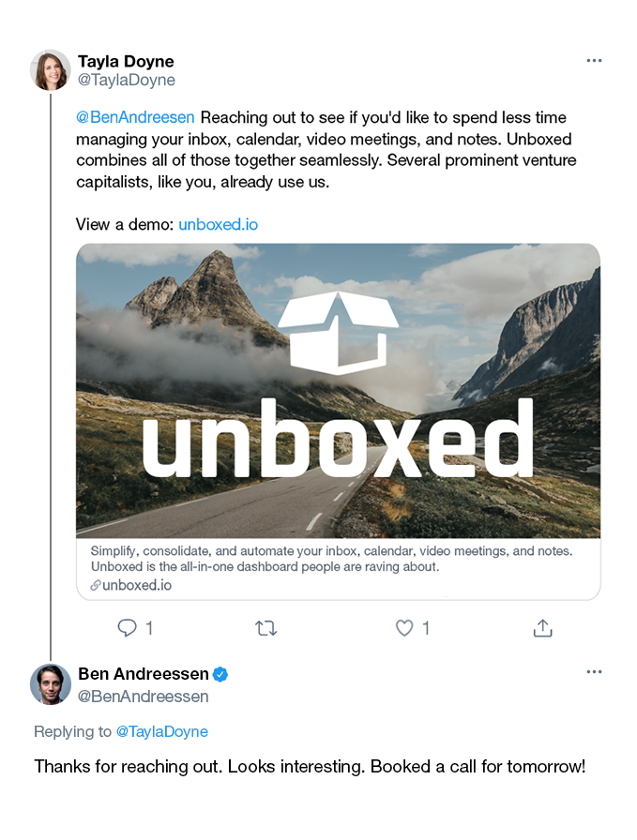Click the link chain icon in card
The width and height of the screenshot is (637, 840).
[x=96, y=585]
